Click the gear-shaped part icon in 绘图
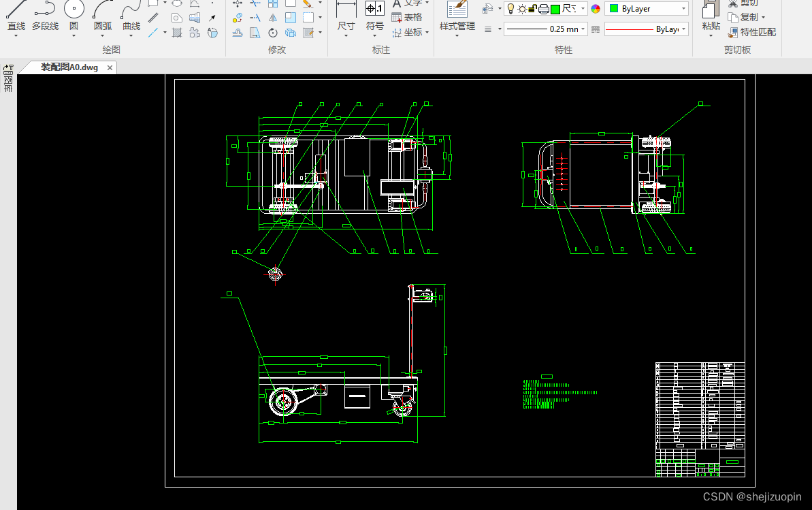 pos(195,33)
